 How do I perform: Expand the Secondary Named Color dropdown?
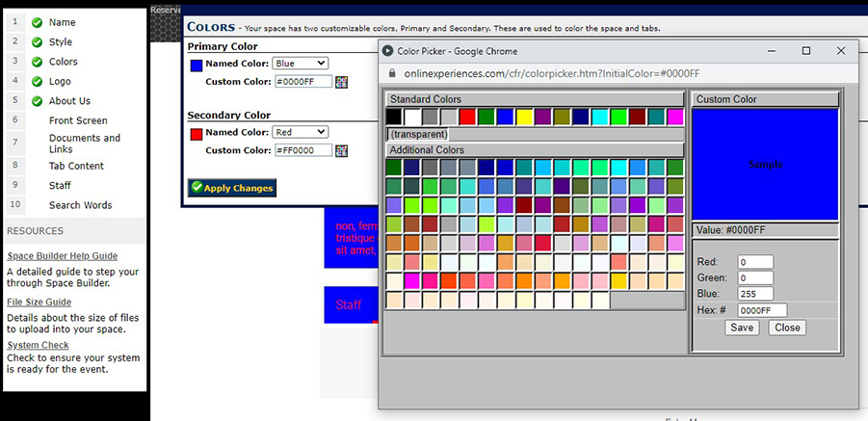[300, 132]
